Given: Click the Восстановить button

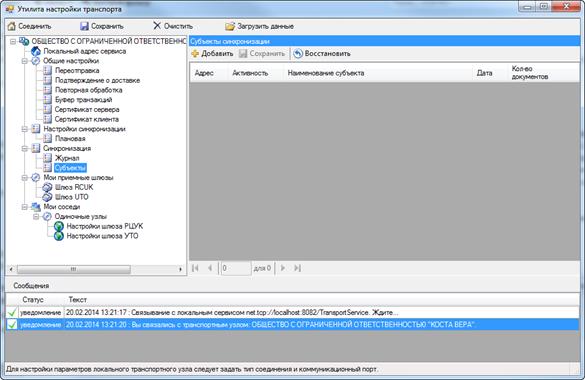Looking at the screenshot, I should tap(322, 54).
